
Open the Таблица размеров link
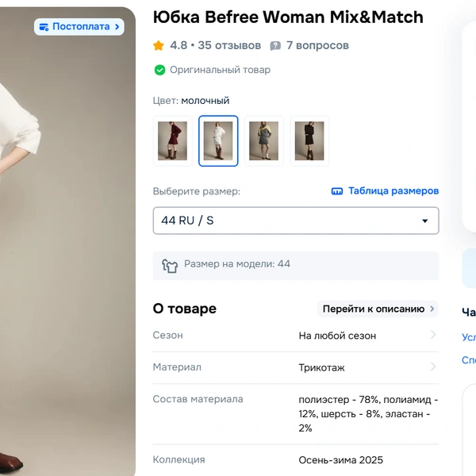(x=393, y=191)
